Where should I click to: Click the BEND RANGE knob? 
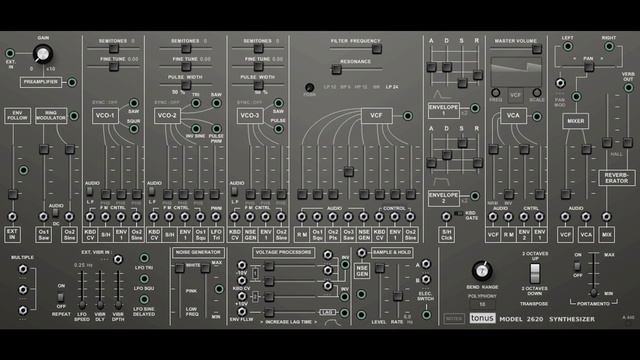click(x=482, y=271)
